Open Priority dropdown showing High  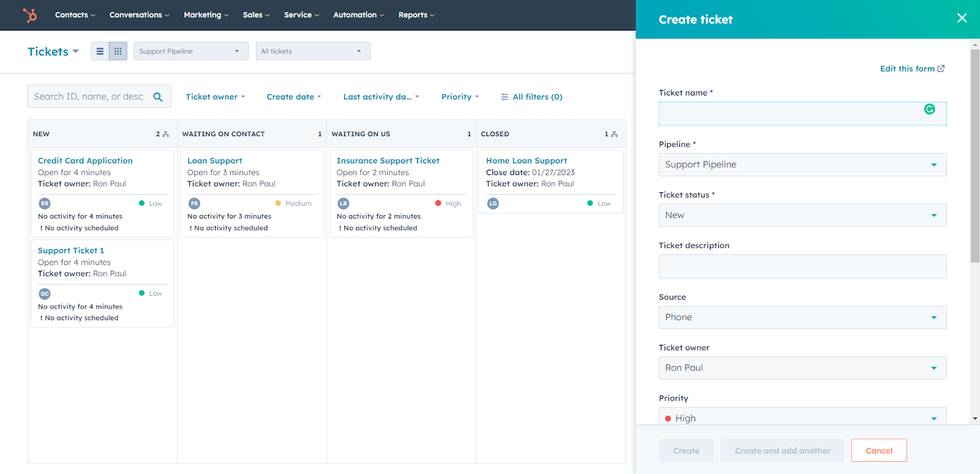click(802, 416)
